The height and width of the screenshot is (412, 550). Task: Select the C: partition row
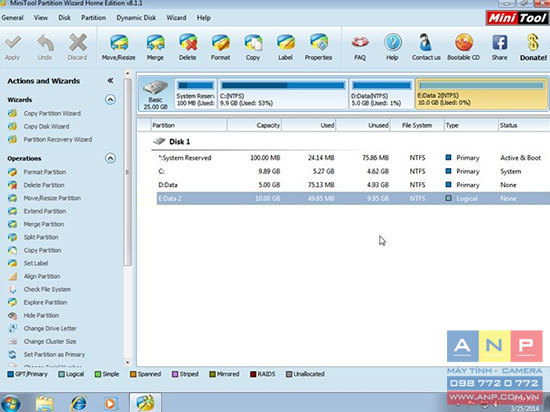tap(353, 171)
